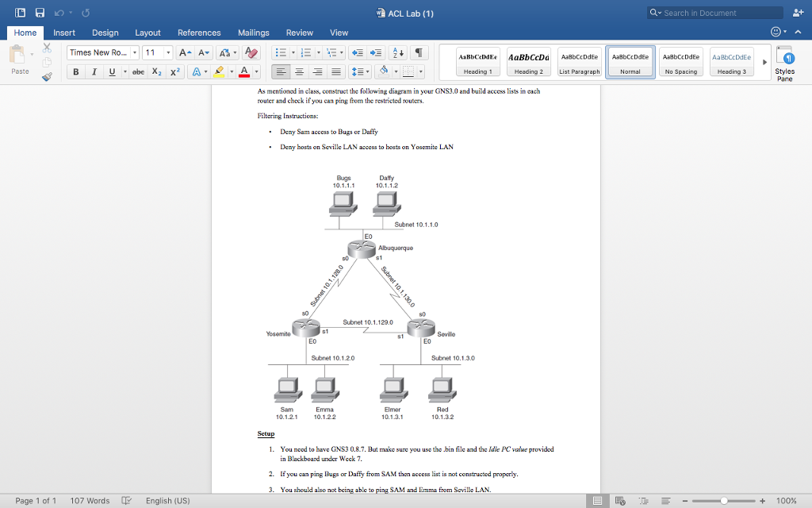
Task: Clear formatting with eraser icon
Action: click(251, 53)
